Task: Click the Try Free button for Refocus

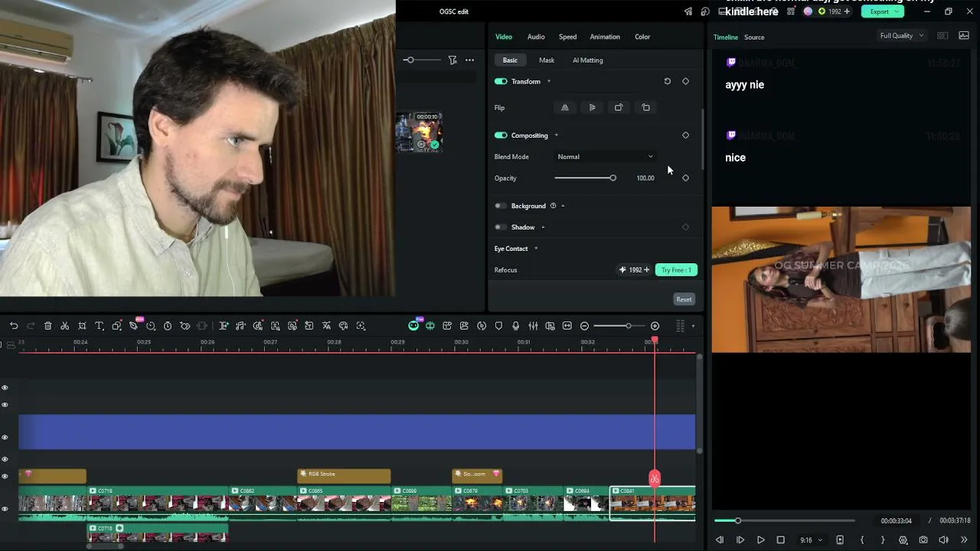Action: (676, 270)
